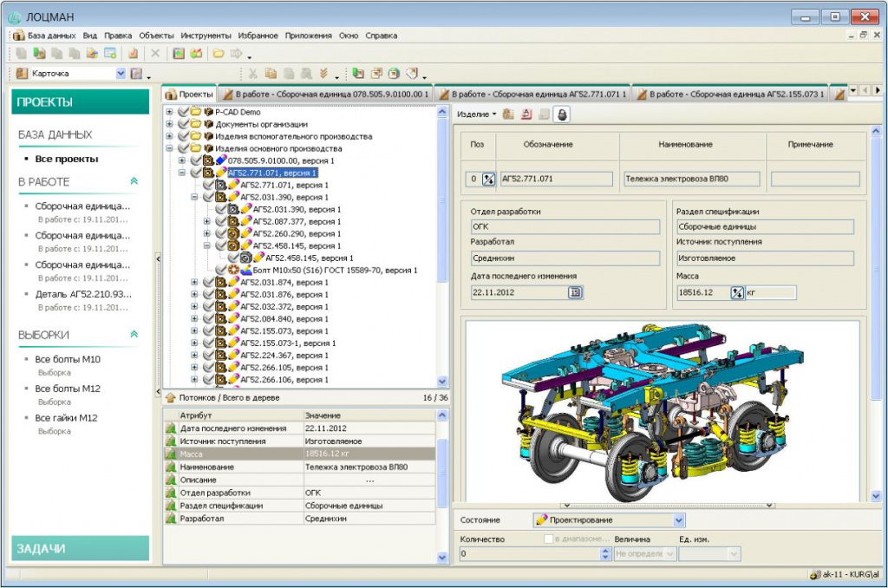Click the scissors cut icon in the toolbar
The height and width of the screenshot is (588, 888).
click(253, 74)
